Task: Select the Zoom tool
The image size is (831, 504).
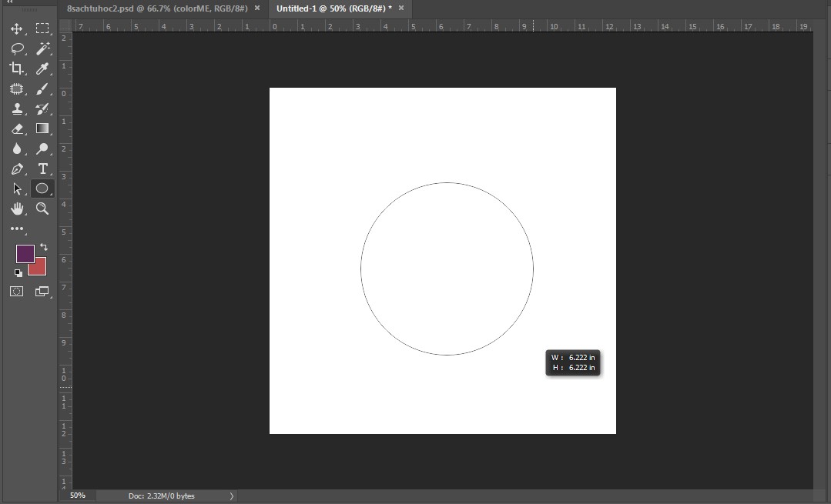Action: point(42,209)
